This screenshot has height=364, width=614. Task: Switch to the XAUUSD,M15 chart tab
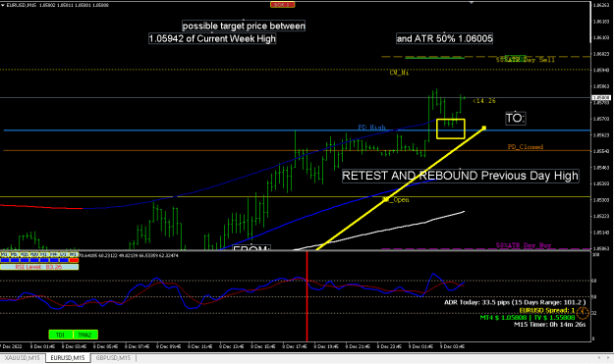(23, 358)
